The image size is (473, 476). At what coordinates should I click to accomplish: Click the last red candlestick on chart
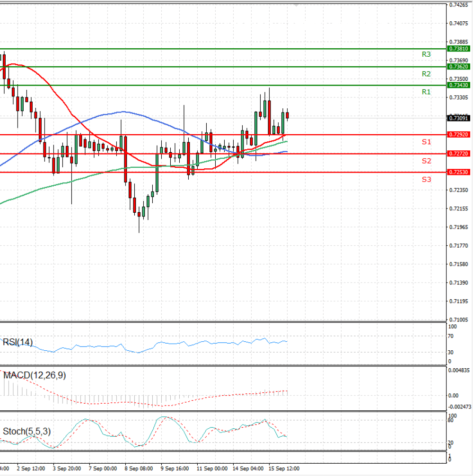pyautogui.click(x=288, y=115)
